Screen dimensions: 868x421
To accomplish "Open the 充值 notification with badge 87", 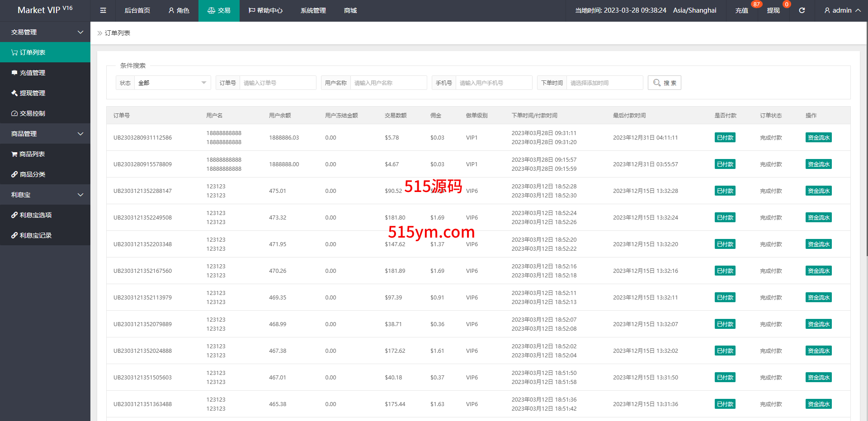I will [741, 10].
